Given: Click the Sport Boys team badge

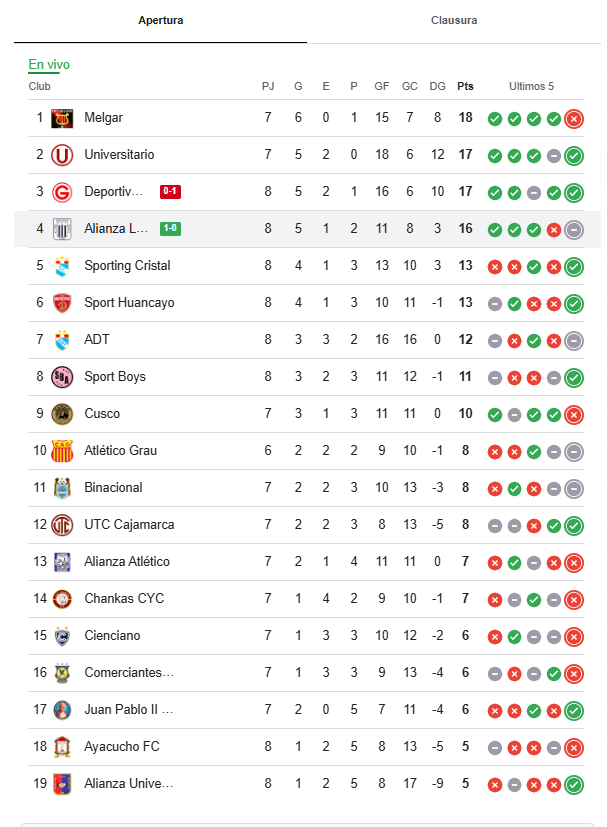Looking at the screenshot, I should (62, 377).
